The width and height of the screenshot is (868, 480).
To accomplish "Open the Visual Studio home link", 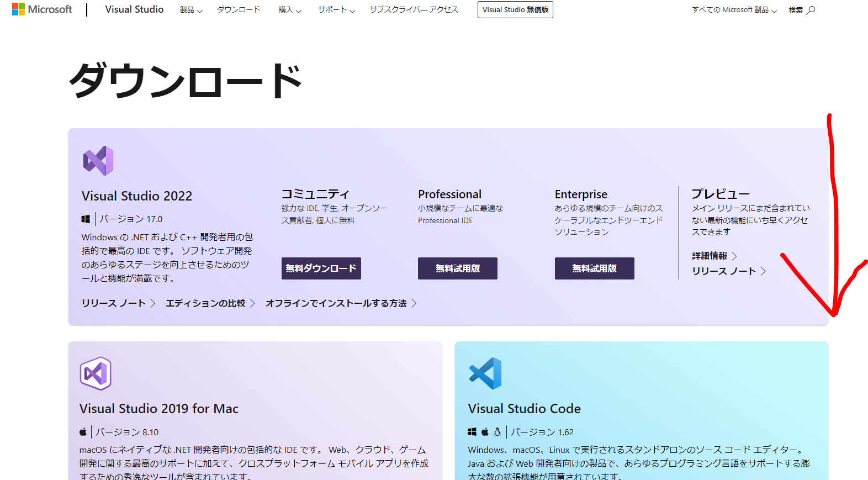I will coord(134,9).
